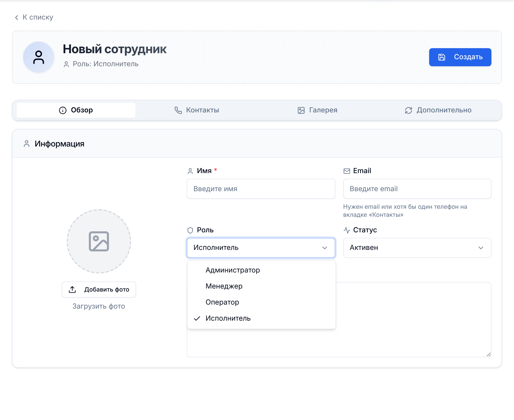Click the info icon on Обзор tab
This screenshot has width=514, height=420.
pos(63,110)
